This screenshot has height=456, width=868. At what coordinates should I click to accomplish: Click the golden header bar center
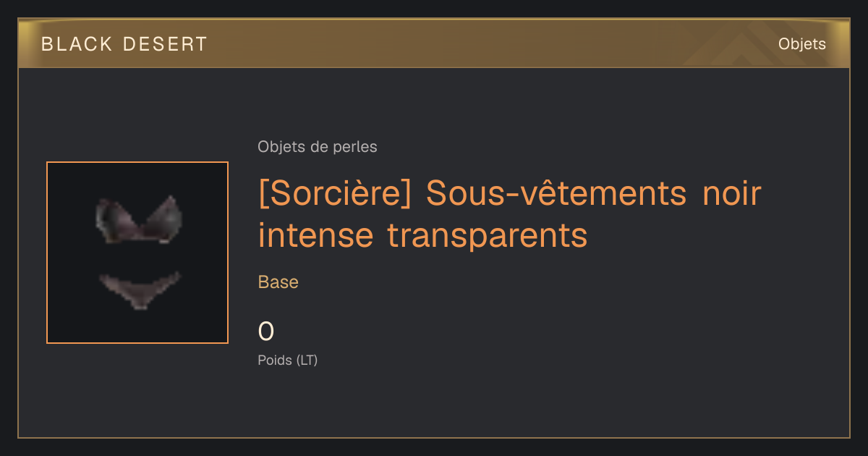point(434,43)
